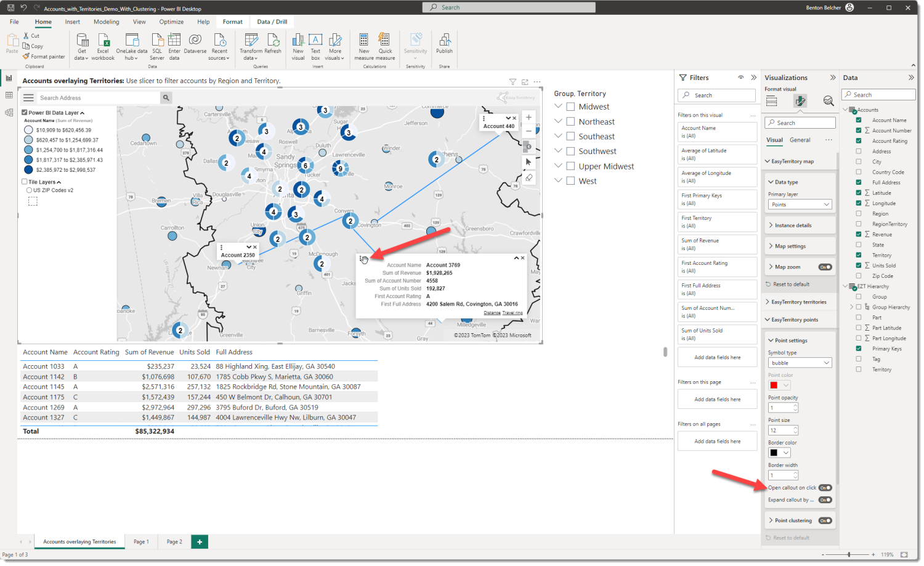Create a New measure

[363, 47]
